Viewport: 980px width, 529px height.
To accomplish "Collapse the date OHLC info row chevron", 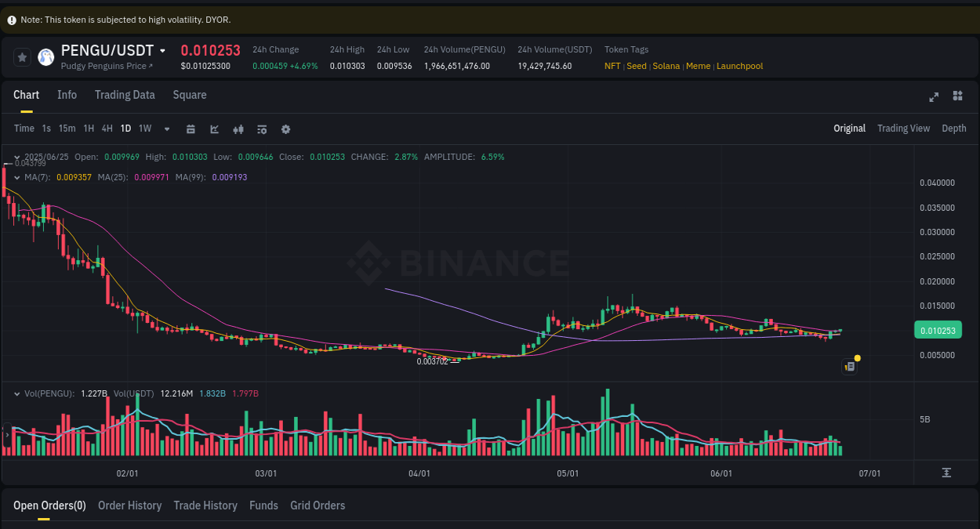I will 17,157.
